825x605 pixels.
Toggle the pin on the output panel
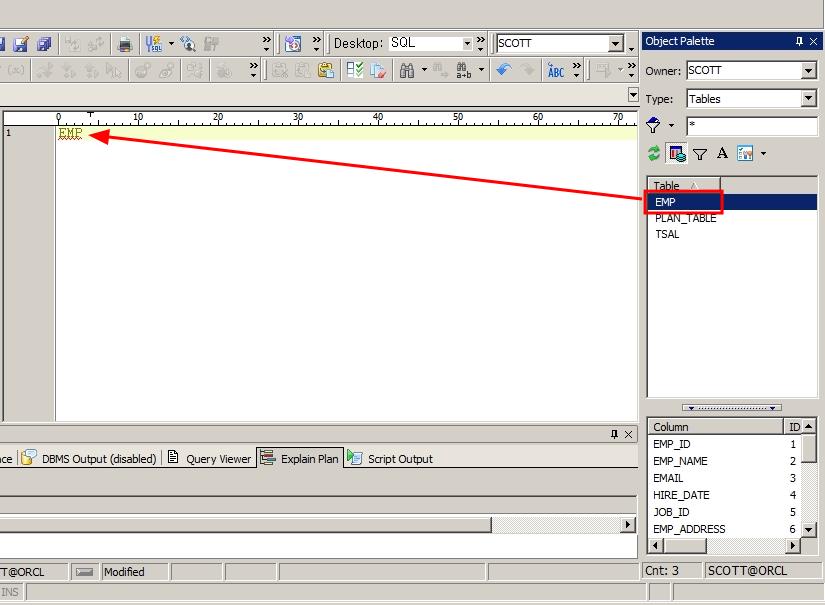[614, 434]
